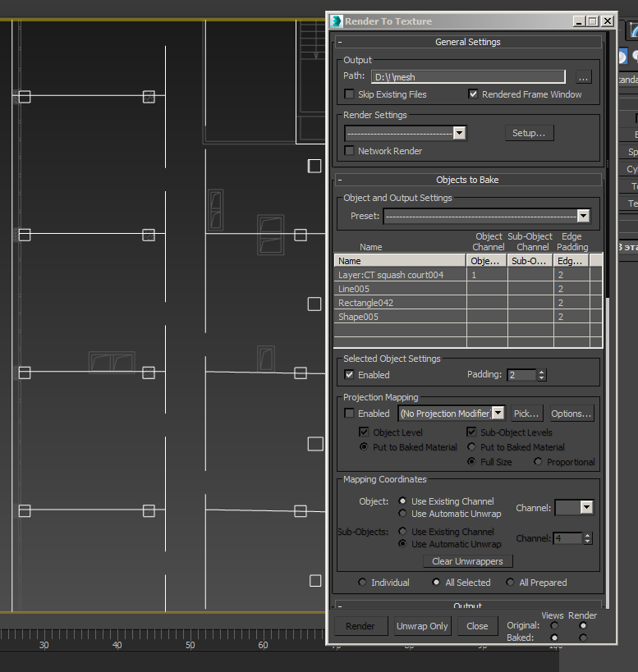Click the Pick... button
Image resolution: width=638 pixels, height=672 pixels.
coord(526,414)
